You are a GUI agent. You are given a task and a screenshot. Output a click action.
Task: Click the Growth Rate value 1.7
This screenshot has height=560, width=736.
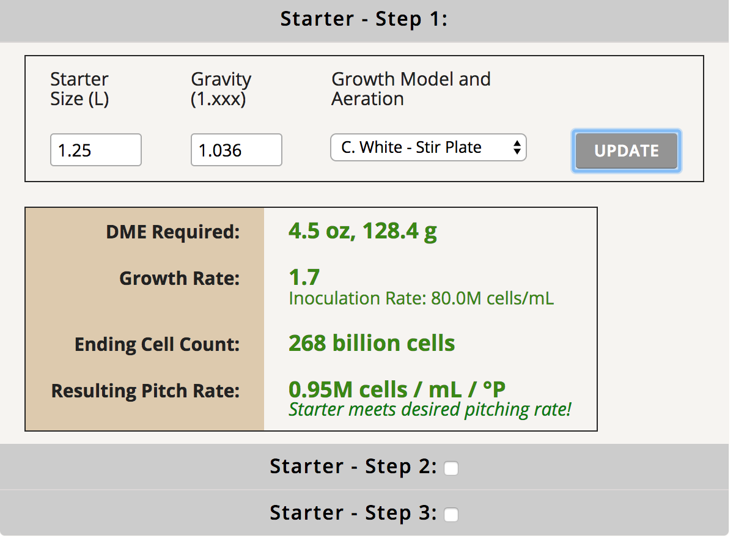point(304,278)
